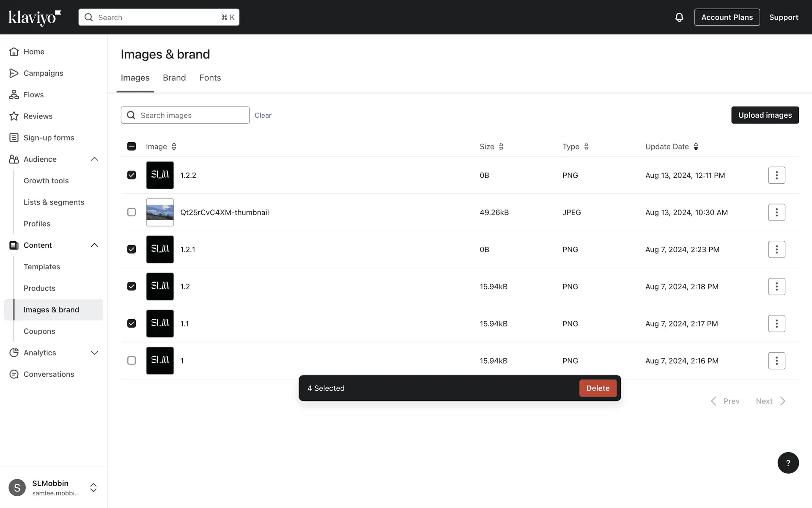Click the Upload images button
812x508 pixels.
pyautogui.click(x=765, y=115)
